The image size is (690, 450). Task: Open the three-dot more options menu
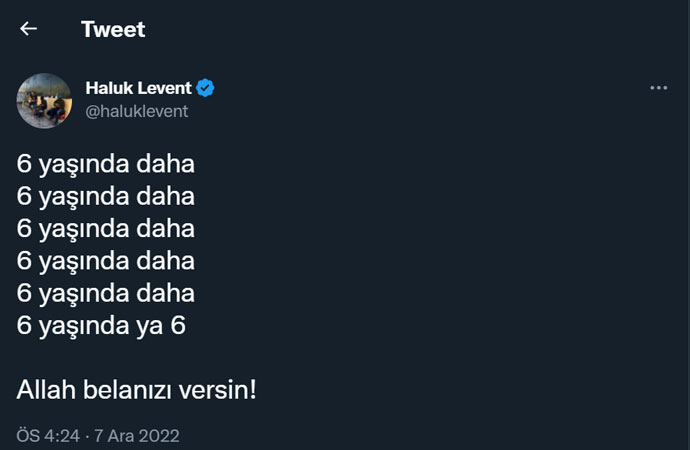(658, 88)
